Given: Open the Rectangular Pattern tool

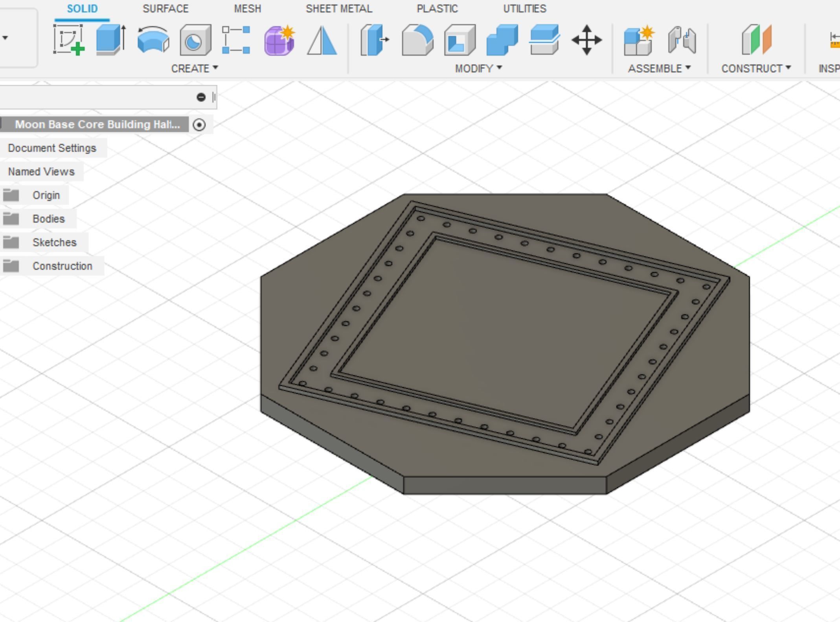Looking at the screenshot, I should point(236,40).
